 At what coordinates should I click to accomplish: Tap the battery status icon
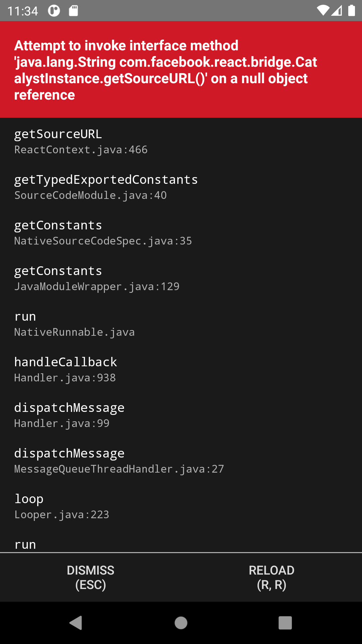pos(351,10)
